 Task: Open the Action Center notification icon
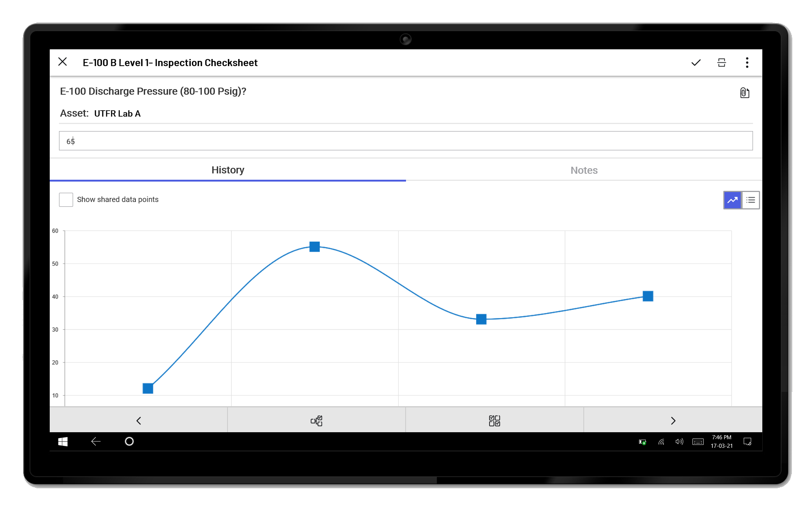[x=747, y=442]
